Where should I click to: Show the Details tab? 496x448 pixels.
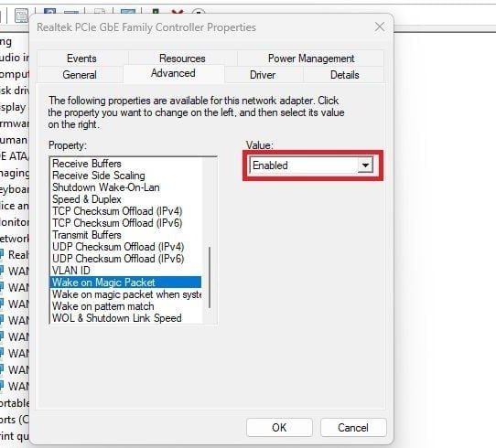344,75
